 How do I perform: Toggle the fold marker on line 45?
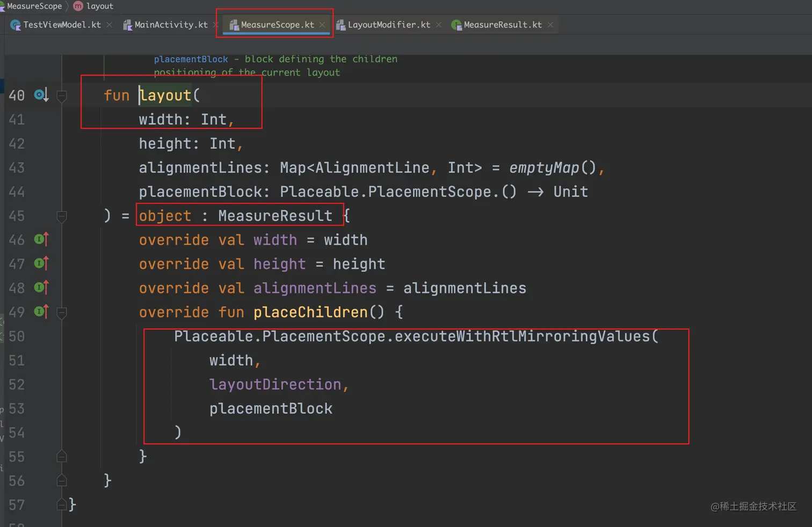[x=62, y=216]
